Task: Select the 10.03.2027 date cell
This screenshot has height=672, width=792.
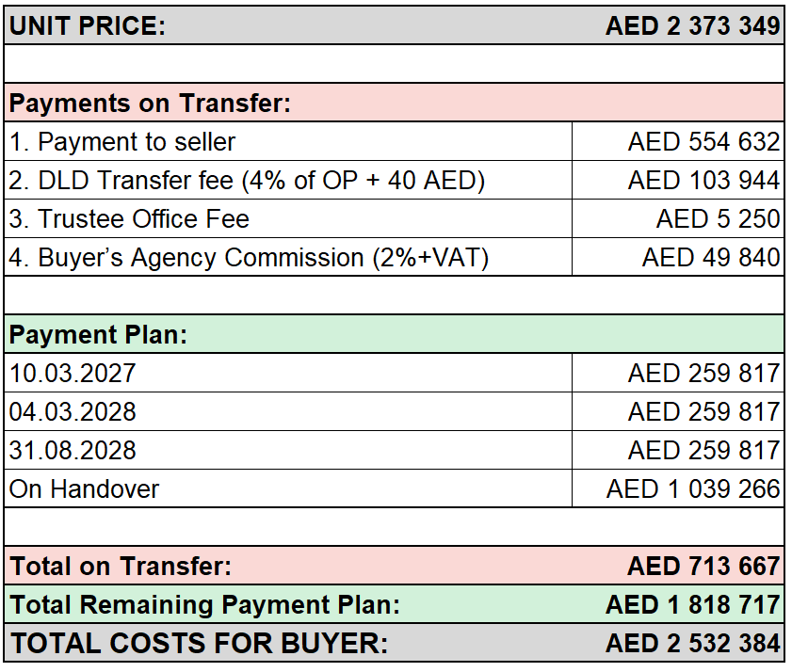Action: 288,374
